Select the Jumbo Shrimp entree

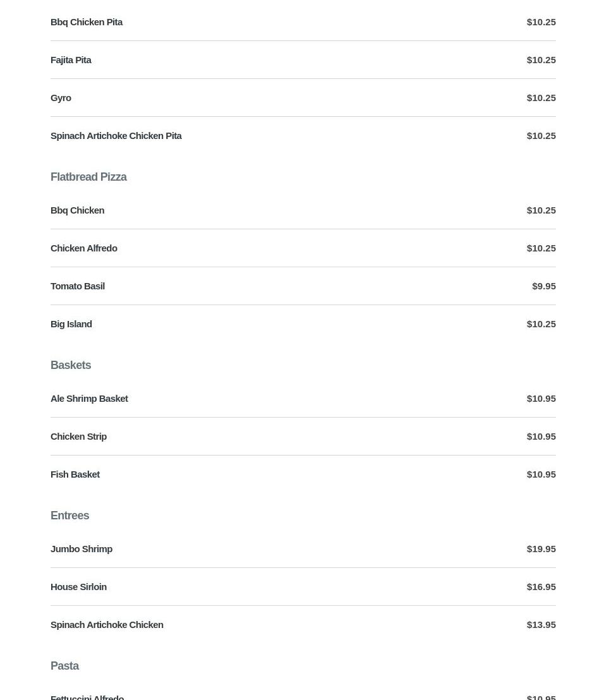coord(81,549)
